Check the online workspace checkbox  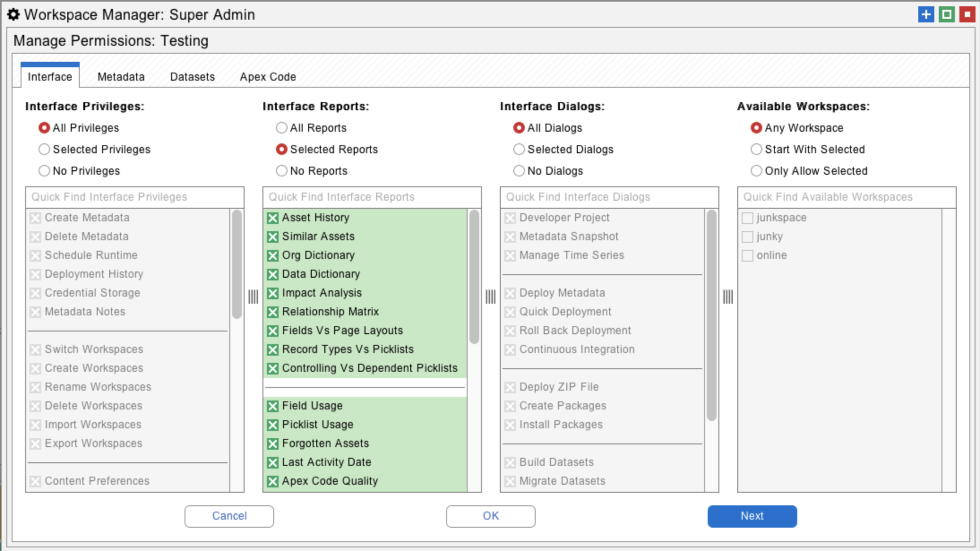point(747,256)
